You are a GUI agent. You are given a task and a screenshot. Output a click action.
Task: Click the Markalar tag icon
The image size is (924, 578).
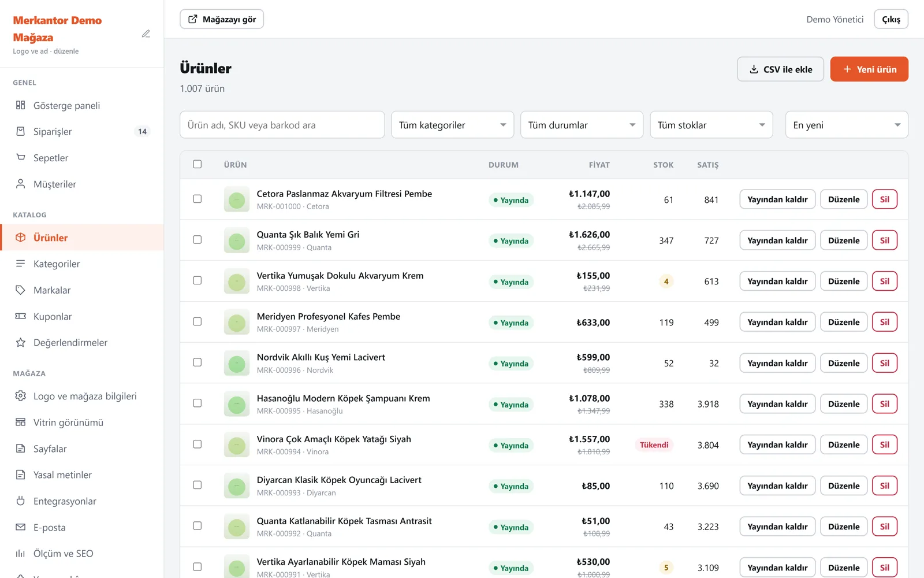tap(21, 290)
